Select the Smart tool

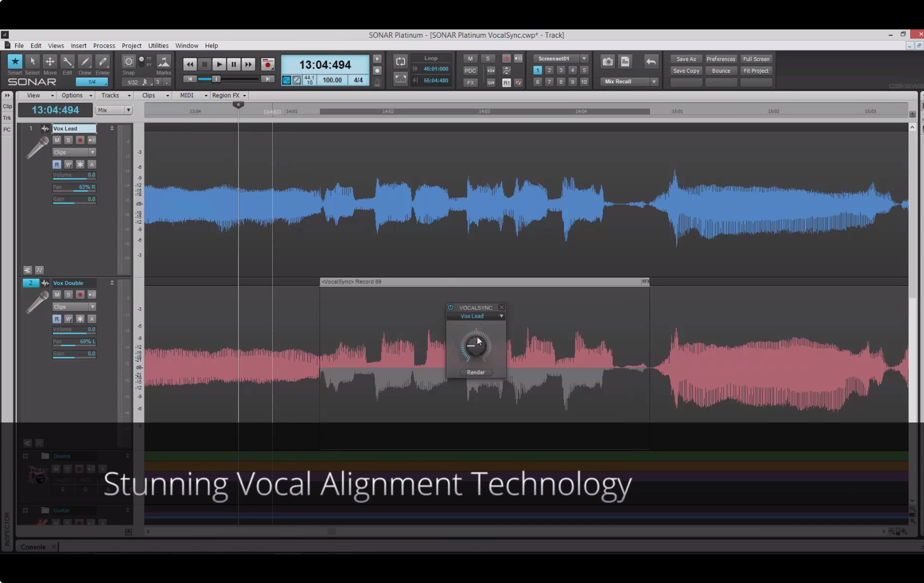click(x=15, y=62)
